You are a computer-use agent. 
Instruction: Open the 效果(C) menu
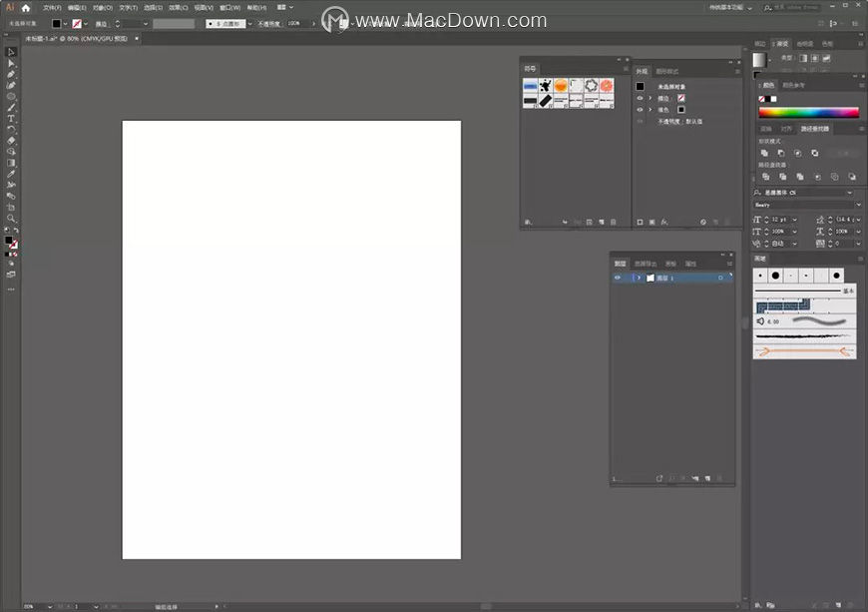point(179,8)
